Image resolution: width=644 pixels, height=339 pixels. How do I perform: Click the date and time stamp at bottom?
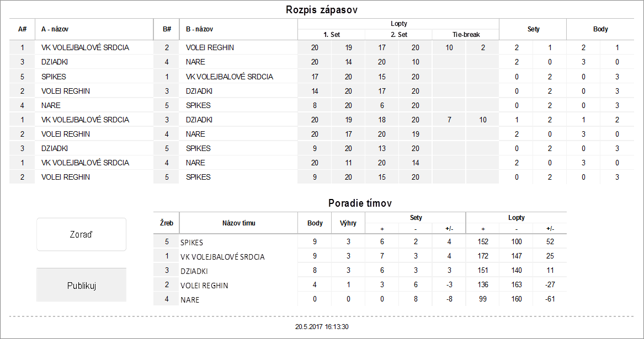pos(322,327)
